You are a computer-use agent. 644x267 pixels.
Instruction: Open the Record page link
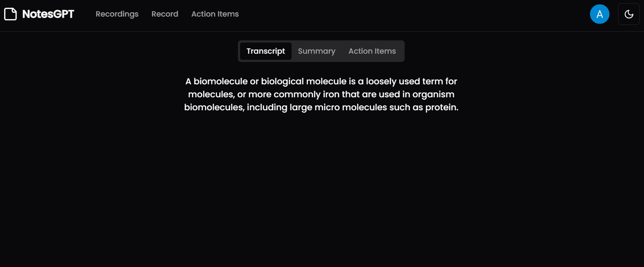pyautogui.click(x=165, y=14)
